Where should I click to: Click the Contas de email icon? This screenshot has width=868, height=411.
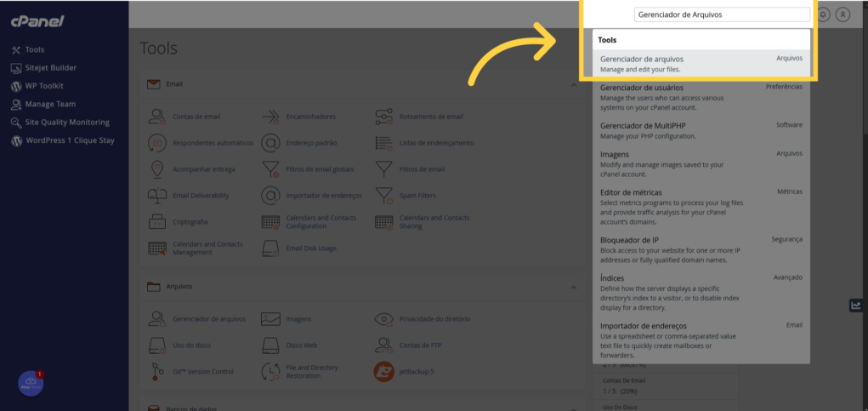pyautogui.click(x=157, y=117)
